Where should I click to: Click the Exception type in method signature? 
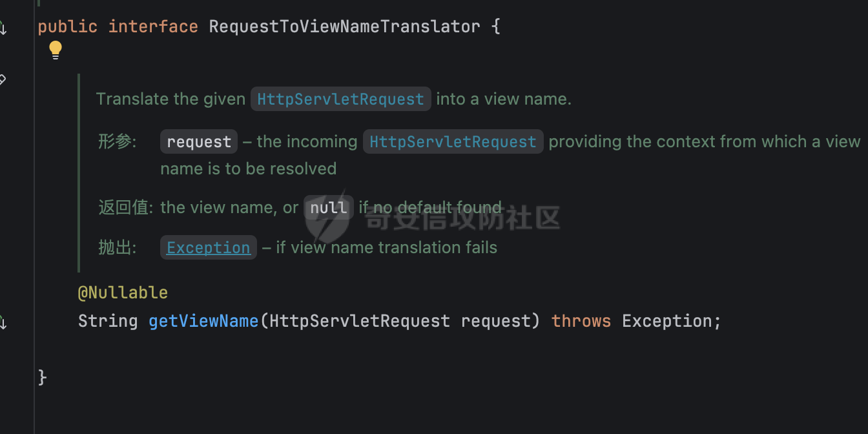(x=667, y=321)
